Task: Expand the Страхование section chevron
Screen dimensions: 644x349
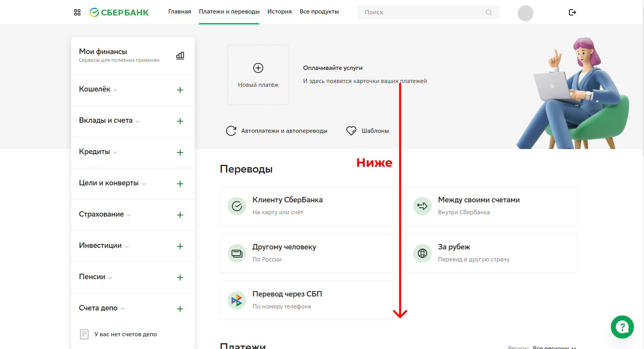Action: coord(129,215)
